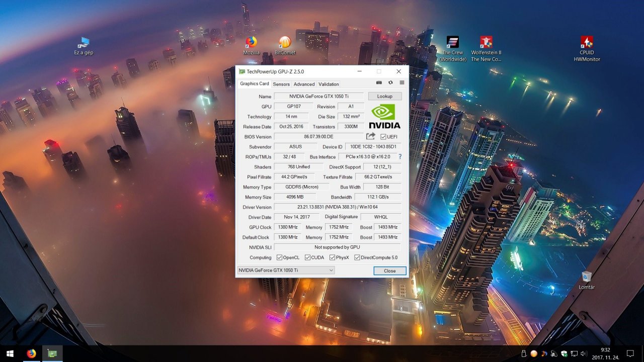This screenshot has height=362, width=644.
Task: Click the Texture Fillrate value 66.2 GTexel/s
Action: pos(378,177)
